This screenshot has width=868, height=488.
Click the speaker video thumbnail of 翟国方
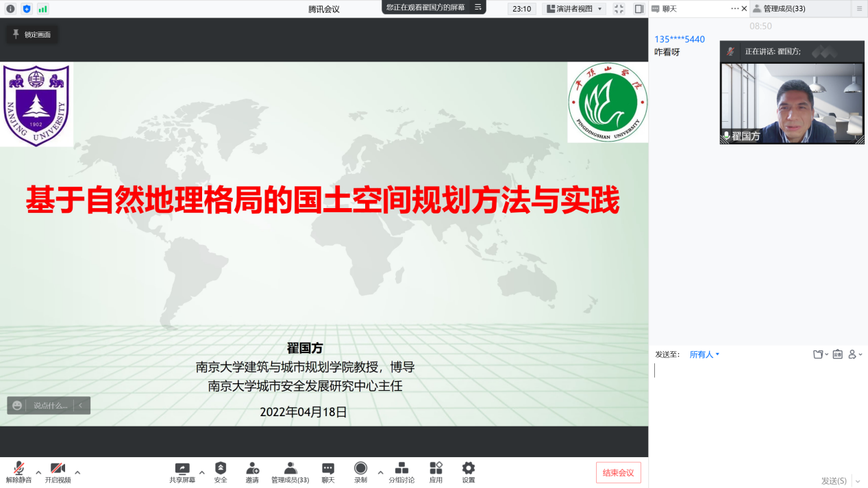point(791,103)
